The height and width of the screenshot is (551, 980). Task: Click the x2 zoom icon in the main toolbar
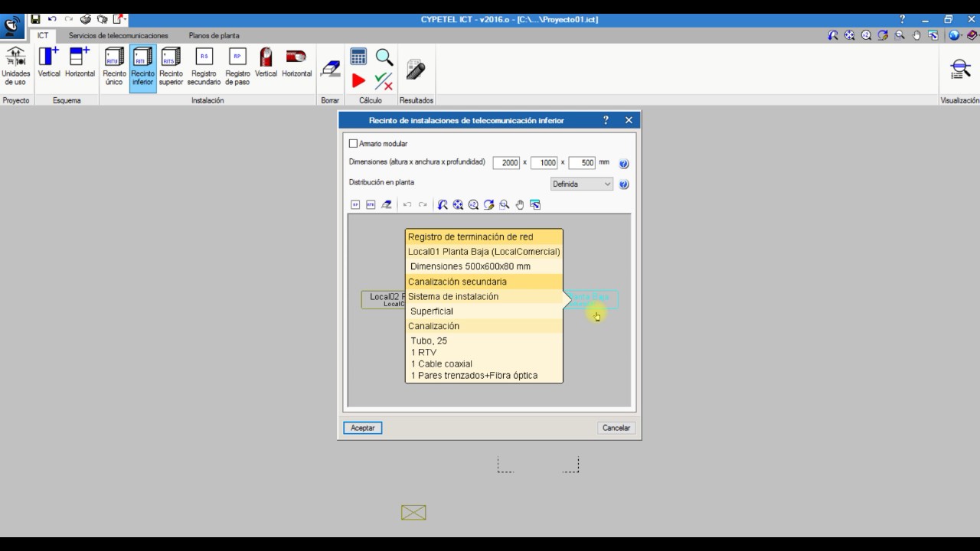(x=866, y=35)
